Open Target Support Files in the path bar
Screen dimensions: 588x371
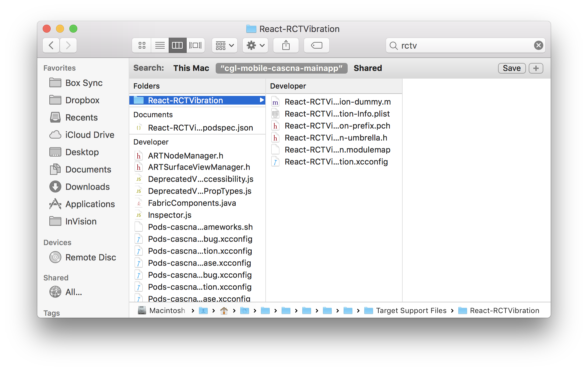tap(411, 310)
